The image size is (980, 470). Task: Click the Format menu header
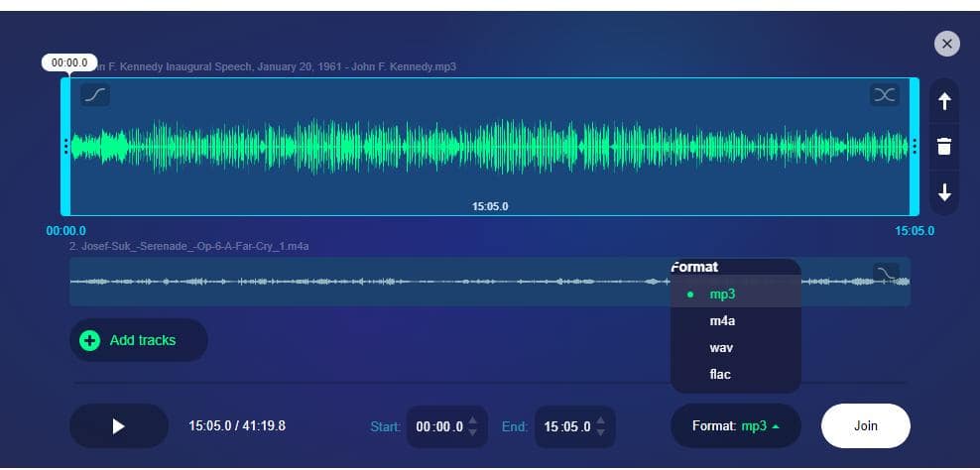(x=695, y=267)
